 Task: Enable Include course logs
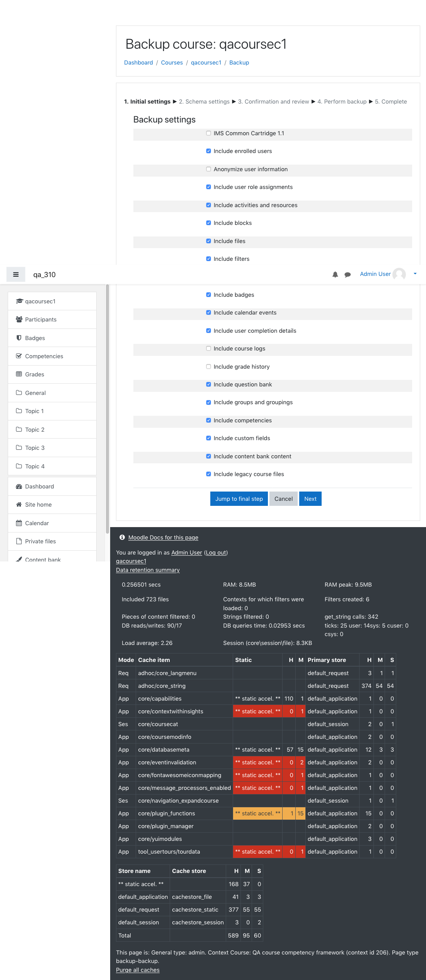[x=208, y=349]
